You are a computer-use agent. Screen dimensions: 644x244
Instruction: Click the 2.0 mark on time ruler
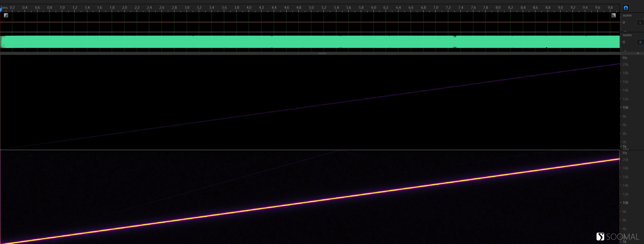(125, 7)
